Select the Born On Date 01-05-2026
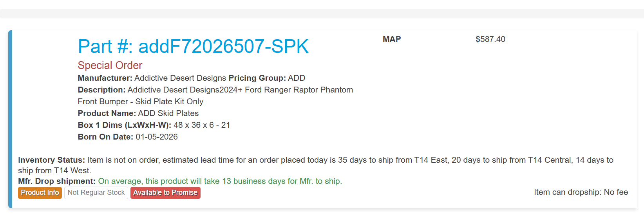This screenshot has width=644, height=216. click(128, 137)
